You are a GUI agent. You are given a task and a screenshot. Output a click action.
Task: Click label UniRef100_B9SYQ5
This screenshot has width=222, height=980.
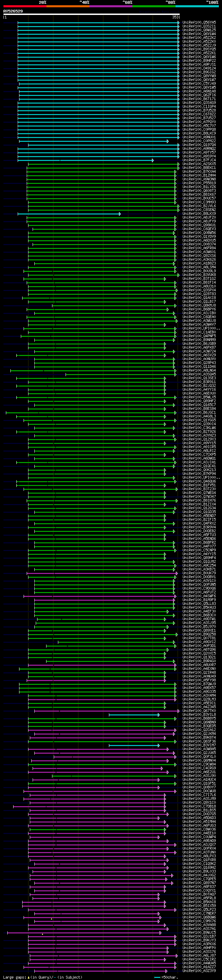pyautogui.click(x=199, y=49)
